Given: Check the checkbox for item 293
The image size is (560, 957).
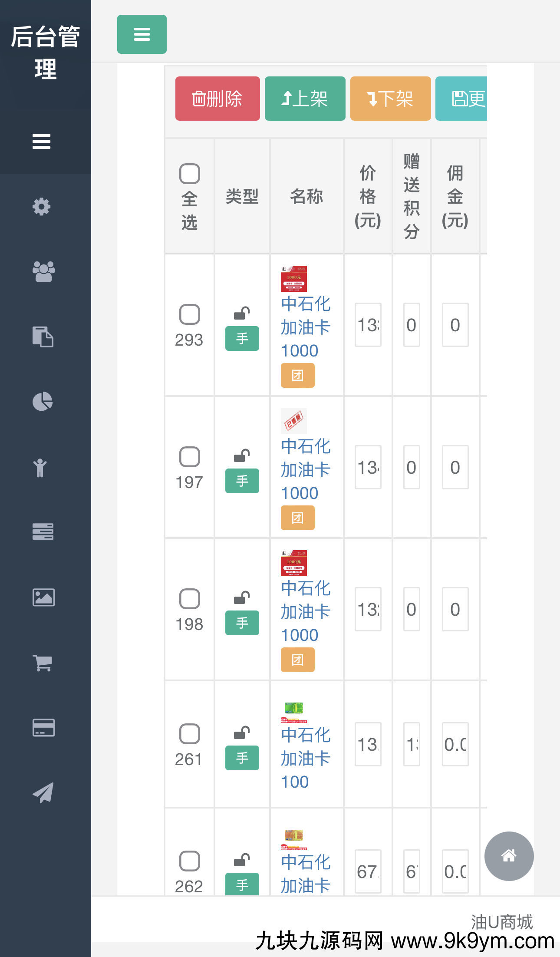Looking at the screenshot, I should [x=189, y=313].
